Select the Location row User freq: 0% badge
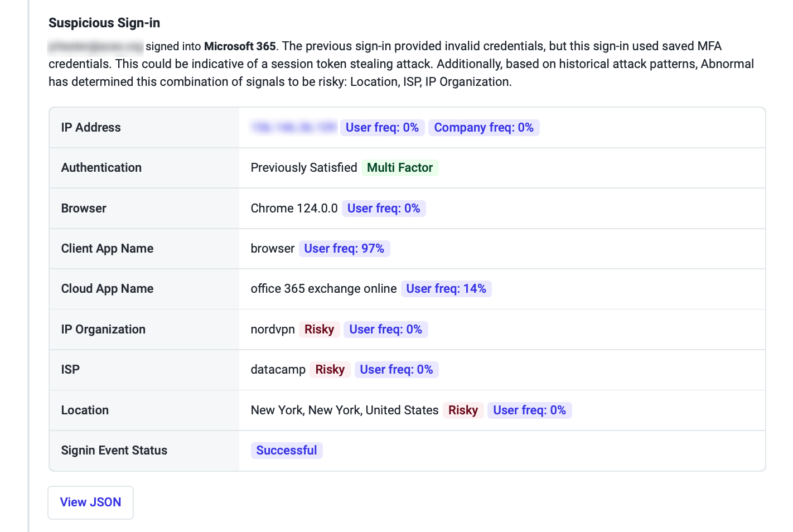This screenshot has width=793, height=532. click(529, 410)
